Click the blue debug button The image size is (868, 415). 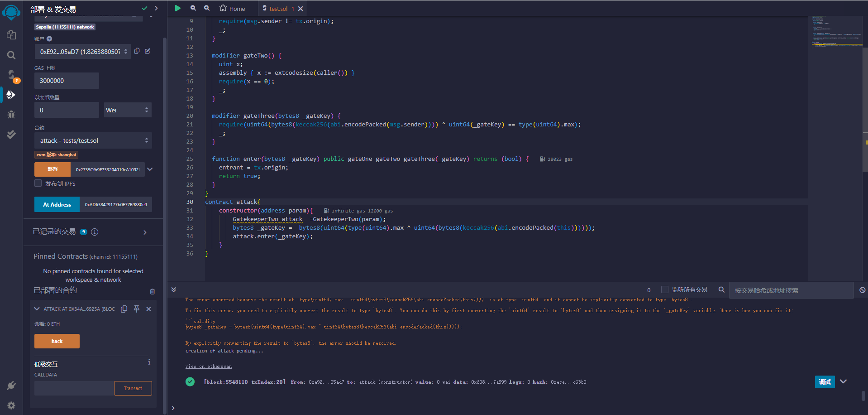[825, 382]
